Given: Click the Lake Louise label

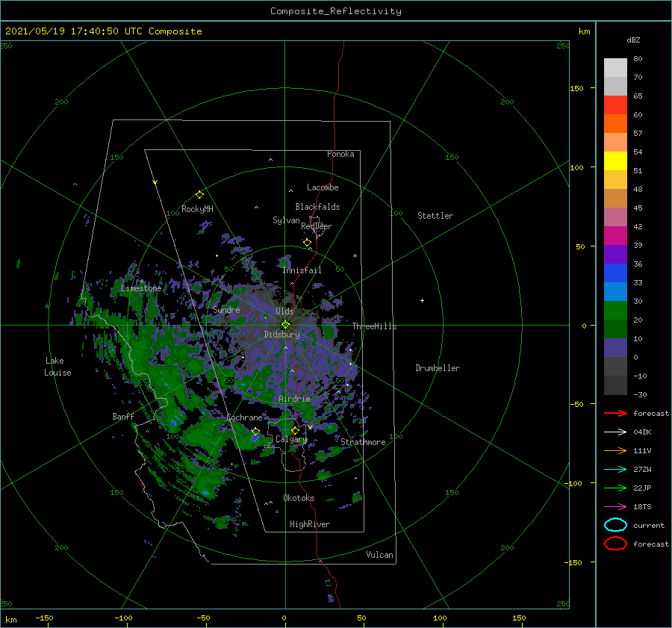Looking at the screenshot, I should [57, 367].
